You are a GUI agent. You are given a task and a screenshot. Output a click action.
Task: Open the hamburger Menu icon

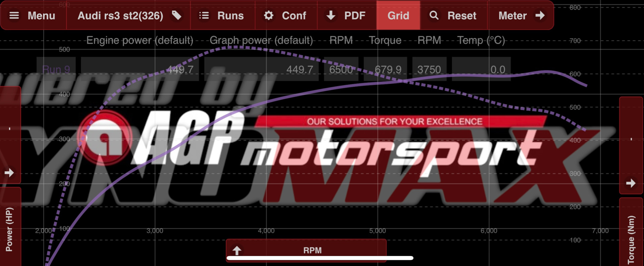coord(14,15)
